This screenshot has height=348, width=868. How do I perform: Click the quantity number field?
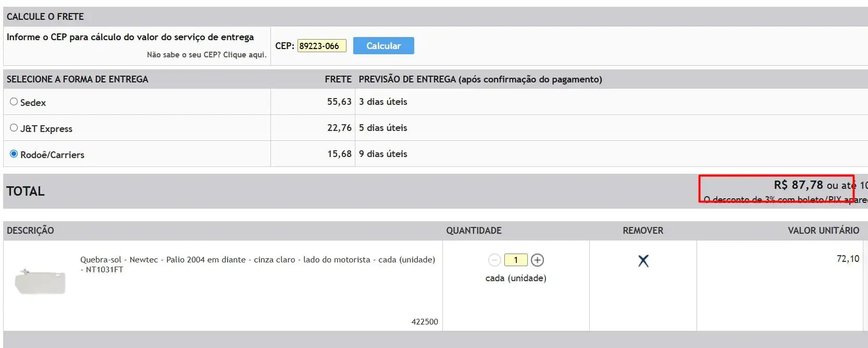point(516,260)
